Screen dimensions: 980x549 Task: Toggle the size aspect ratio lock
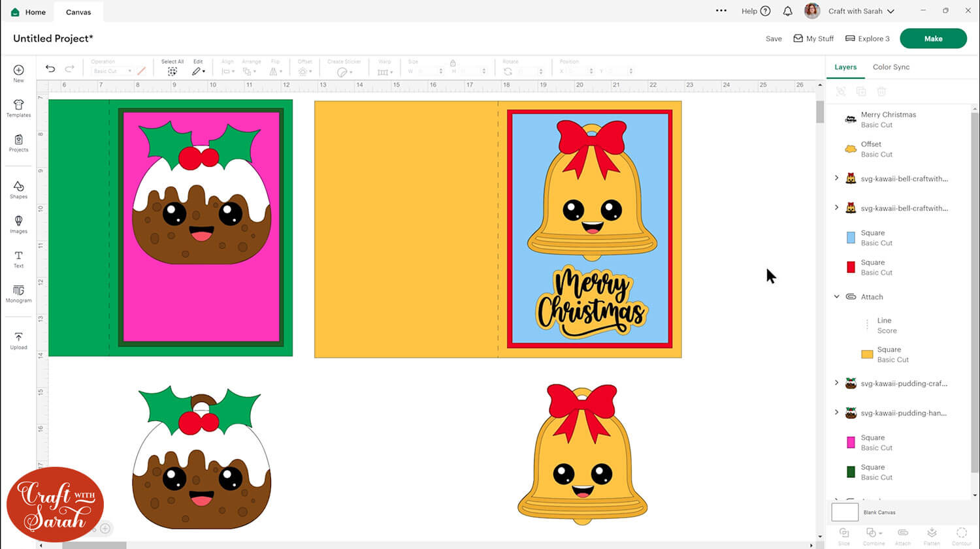click(453, 63)
